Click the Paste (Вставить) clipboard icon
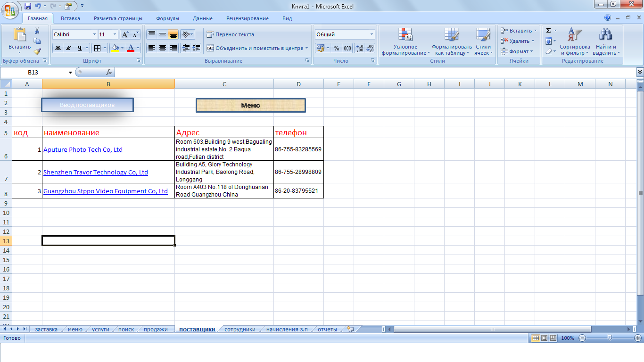This screenshot has width=644, height=362. point(20,35)
